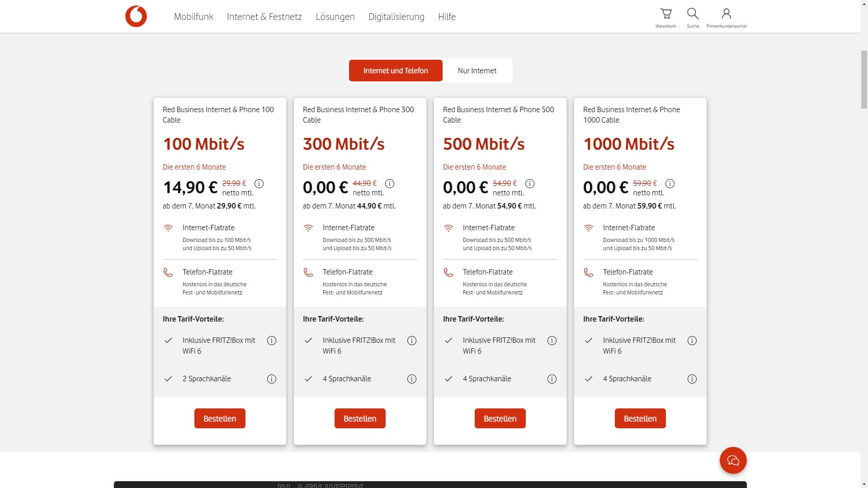Open the Lösungen menu
Image resolution: width=868 pixels, height=488 pixels.
(x=335, y=17)
